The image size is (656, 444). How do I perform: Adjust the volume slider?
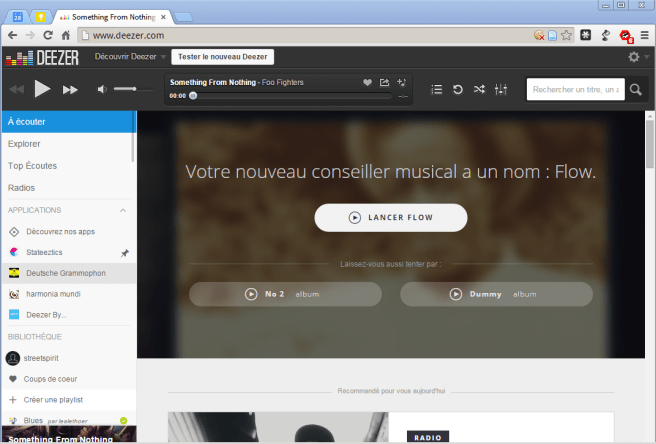click(133, 89)
